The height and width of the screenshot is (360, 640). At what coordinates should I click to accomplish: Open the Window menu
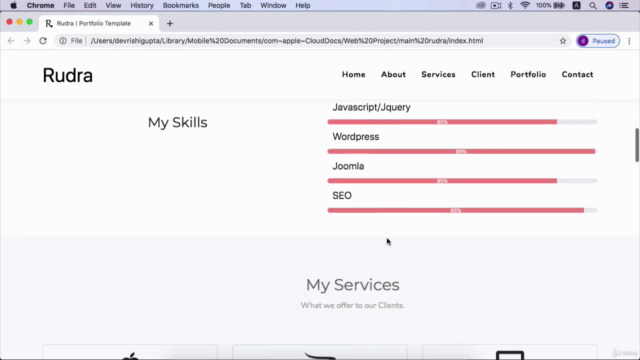pos(273,5)
